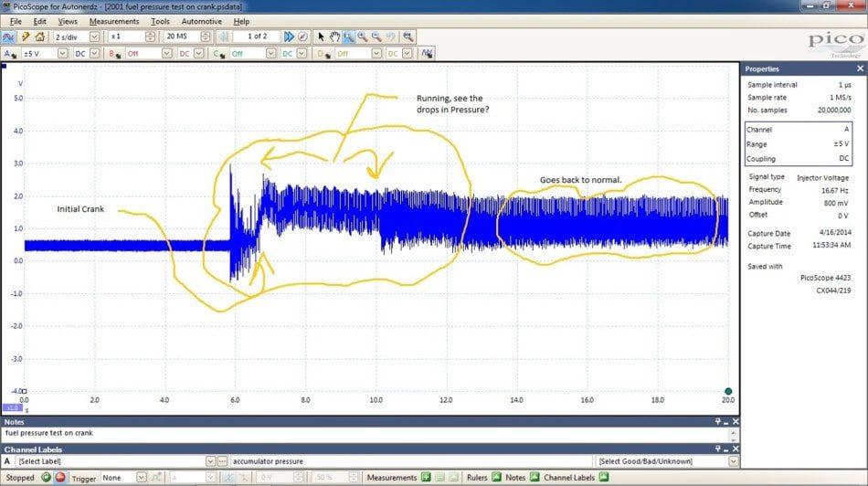Select the zoom window tool

[x=349, y=37]
